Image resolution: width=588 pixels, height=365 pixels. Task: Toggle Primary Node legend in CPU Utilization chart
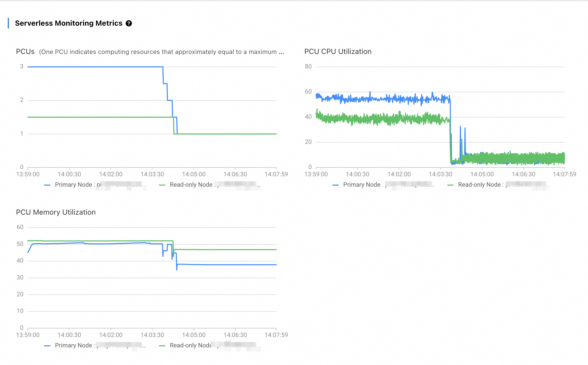point(383,185)
